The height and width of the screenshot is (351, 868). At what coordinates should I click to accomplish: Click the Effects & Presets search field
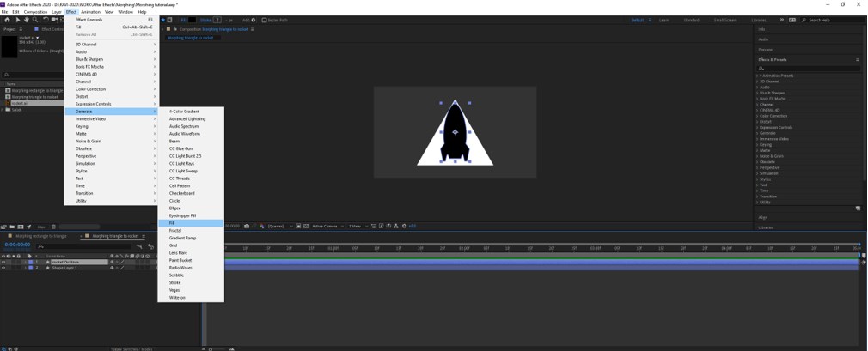[x=808, y=68]
